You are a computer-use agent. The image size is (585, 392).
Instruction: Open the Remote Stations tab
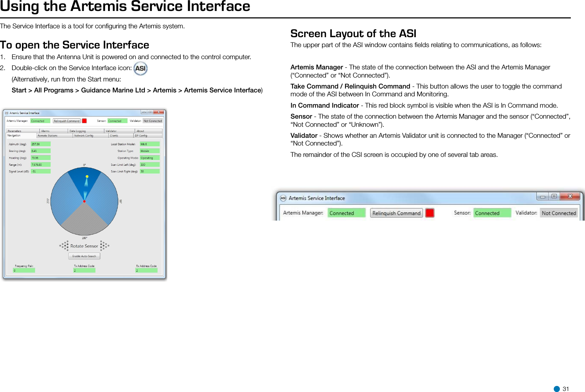55,136
